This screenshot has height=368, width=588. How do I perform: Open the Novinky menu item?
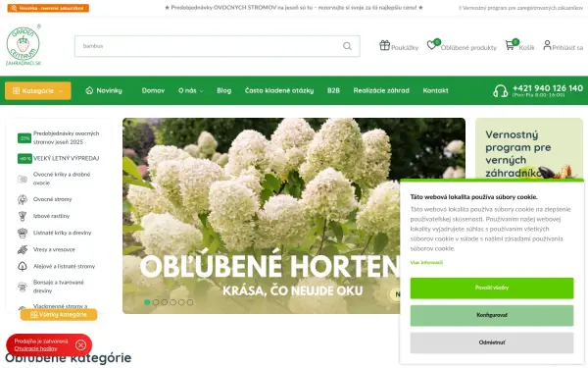[x=104, y=90]
